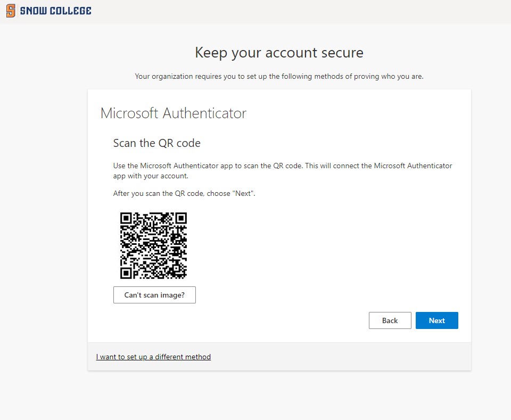Screen dimensions: 511x420
Task: Click the QR code's bottom-left finder square
Action: [x=126, y=273]
